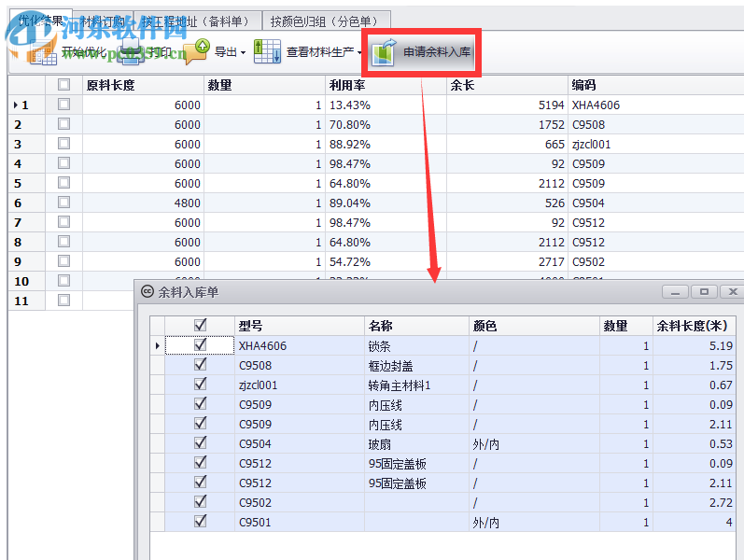This screenshot has width=744, height=560.
Task: Sort by 原料长度 column header
Action: pos(144,85)
